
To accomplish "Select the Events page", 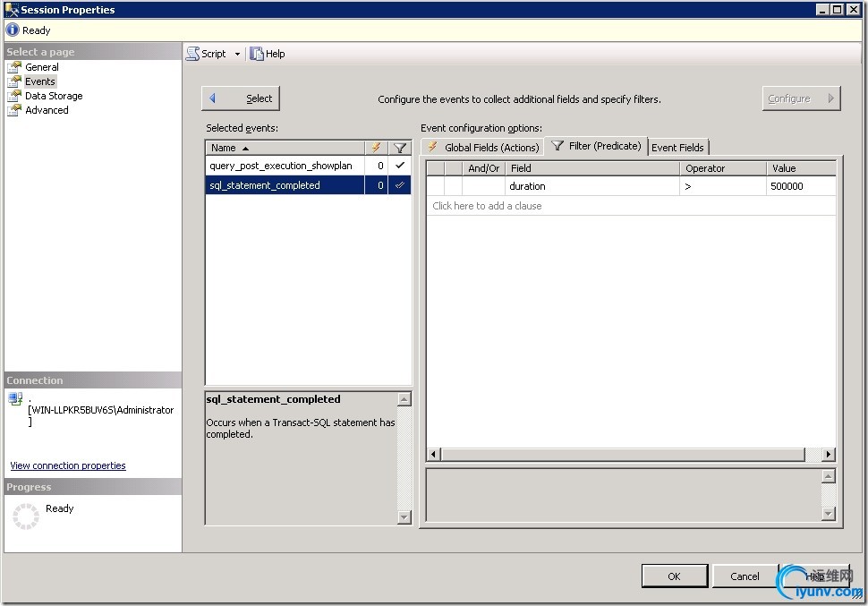I will (40, 81).
